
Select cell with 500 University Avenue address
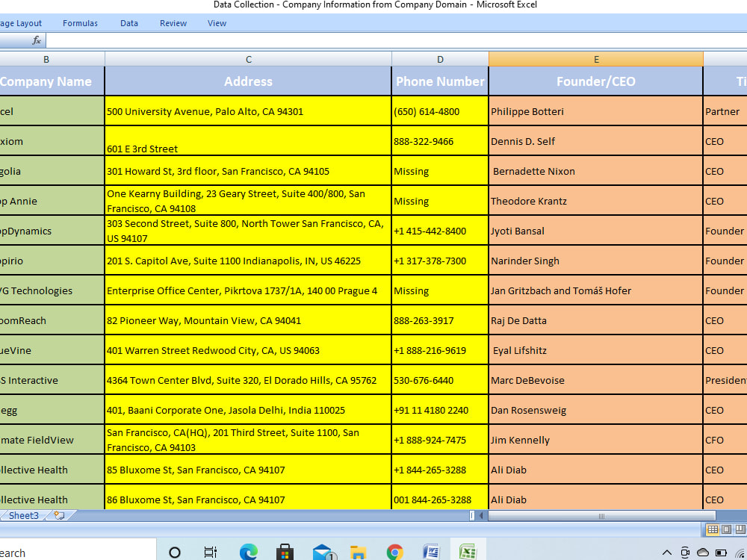[248, 111]
